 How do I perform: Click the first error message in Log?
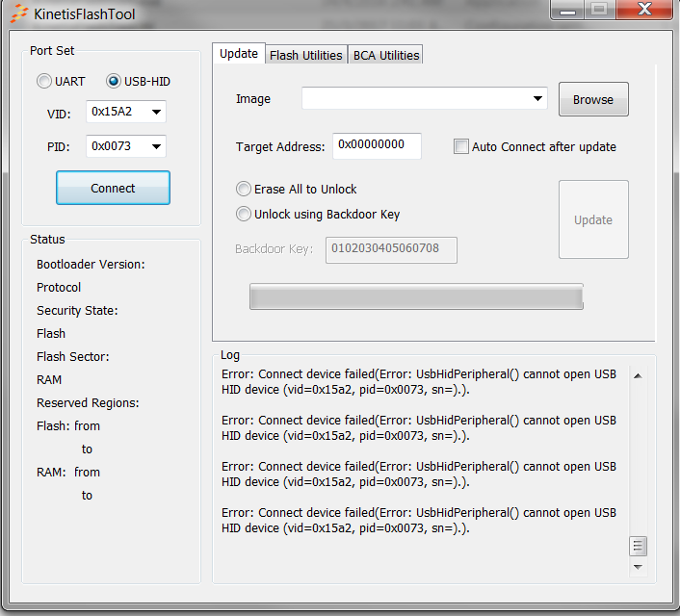418,382
